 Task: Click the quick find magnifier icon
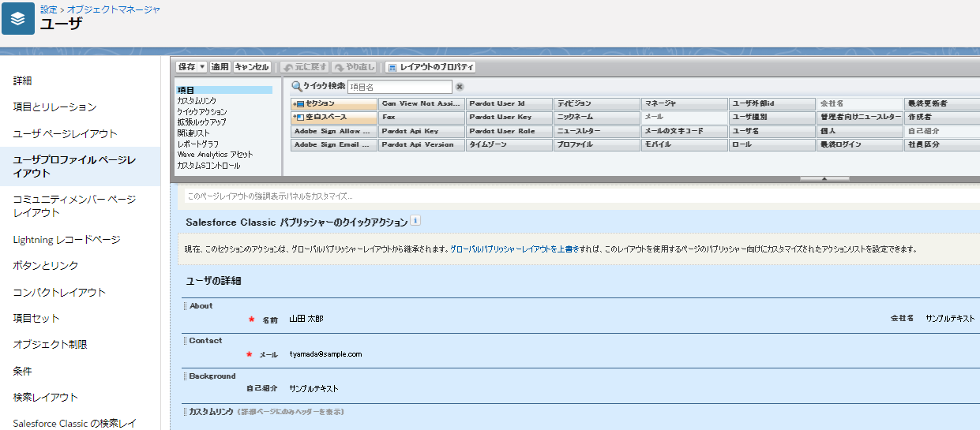[297, 87]
